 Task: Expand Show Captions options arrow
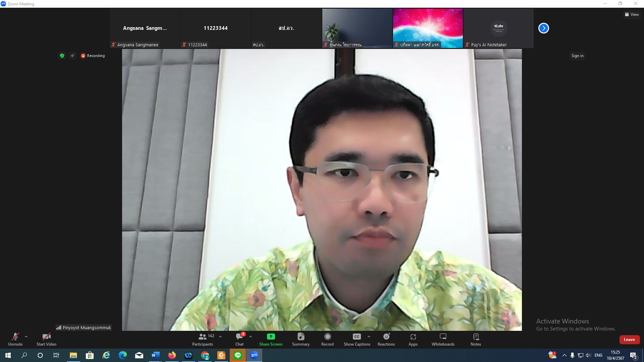pos(369,337)
